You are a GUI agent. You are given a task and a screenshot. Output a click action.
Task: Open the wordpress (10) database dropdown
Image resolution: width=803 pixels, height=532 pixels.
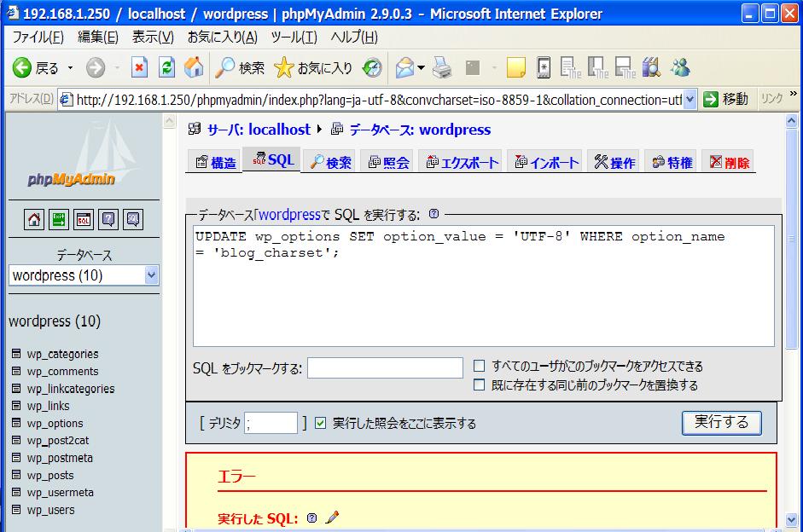coord(151,275)
